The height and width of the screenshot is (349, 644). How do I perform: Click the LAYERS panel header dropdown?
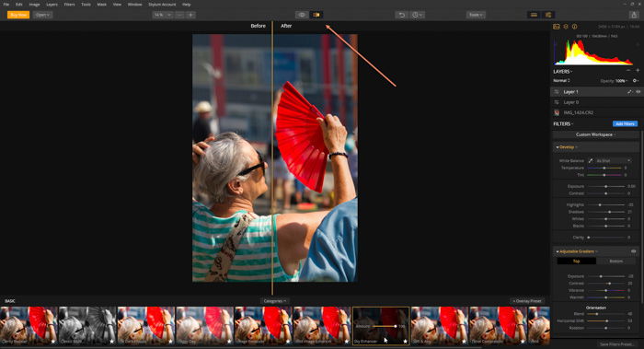(x=563, y=72)
